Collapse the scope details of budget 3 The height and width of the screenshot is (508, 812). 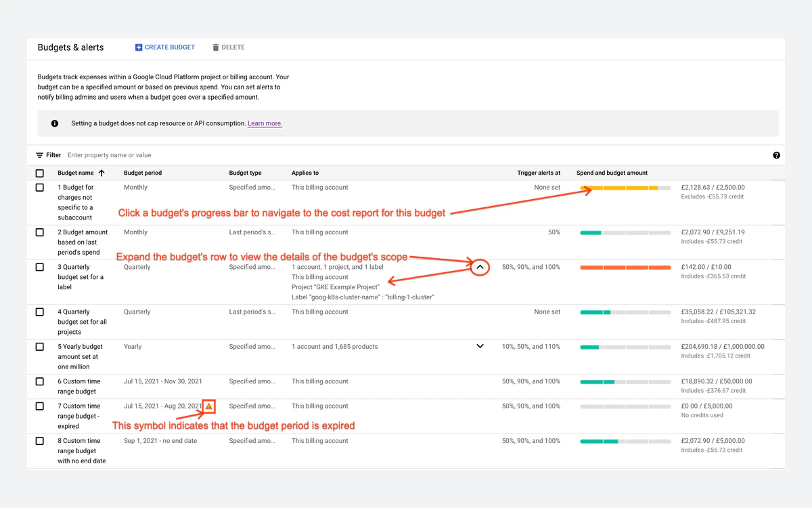(480, 267)
